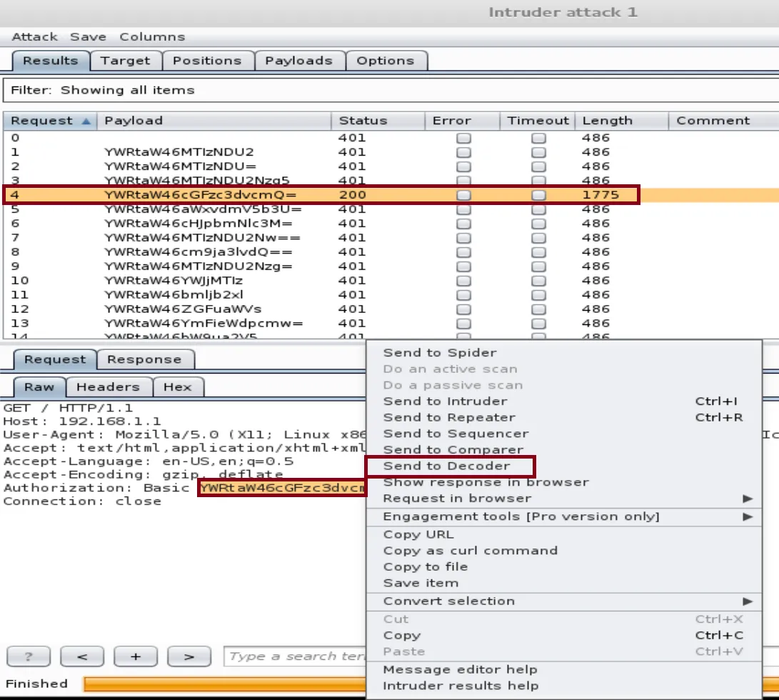This screenshot has width=779, height=700.
Task: Toggle Error checkbox for request 10
Action: [x=463, y=281]
